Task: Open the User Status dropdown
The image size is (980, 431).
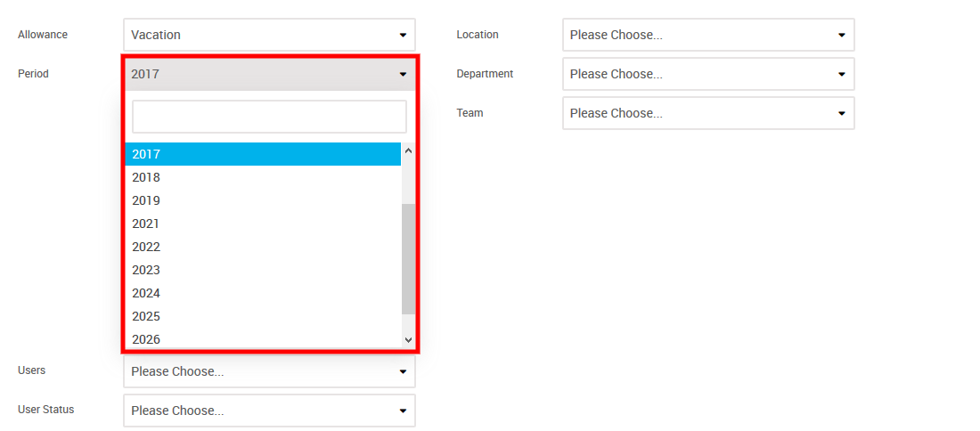Action: pyautogui.click(x=269, y=411)
